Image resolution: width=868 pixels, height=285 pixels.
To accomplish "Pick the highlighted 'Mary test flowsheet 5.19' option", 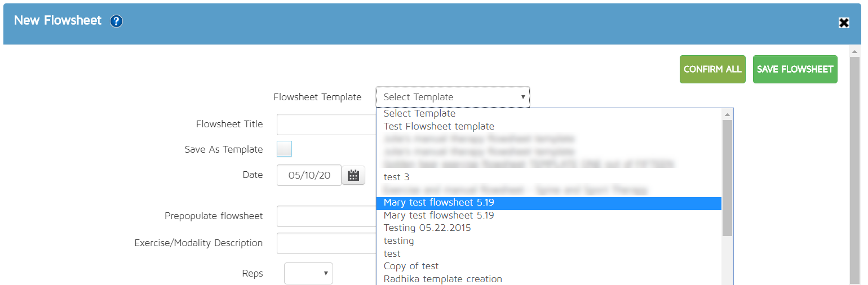I will [439, 203].
